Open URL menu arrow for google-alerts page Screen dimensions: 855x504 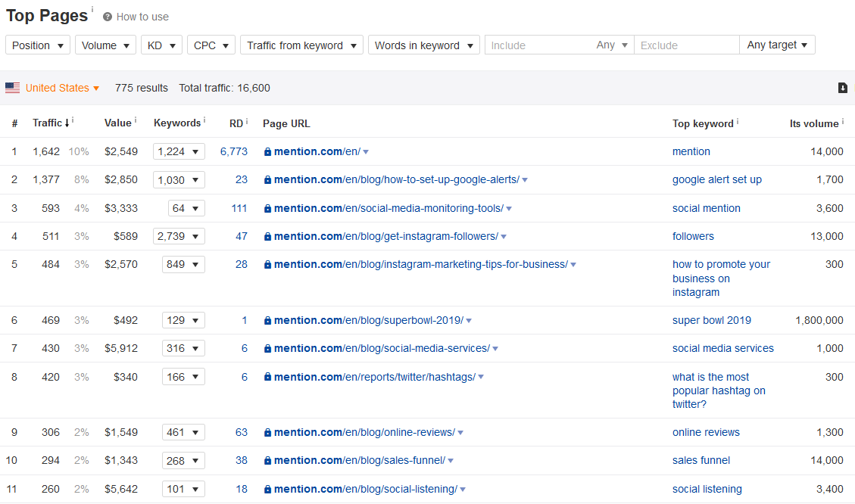pos(525,180)
